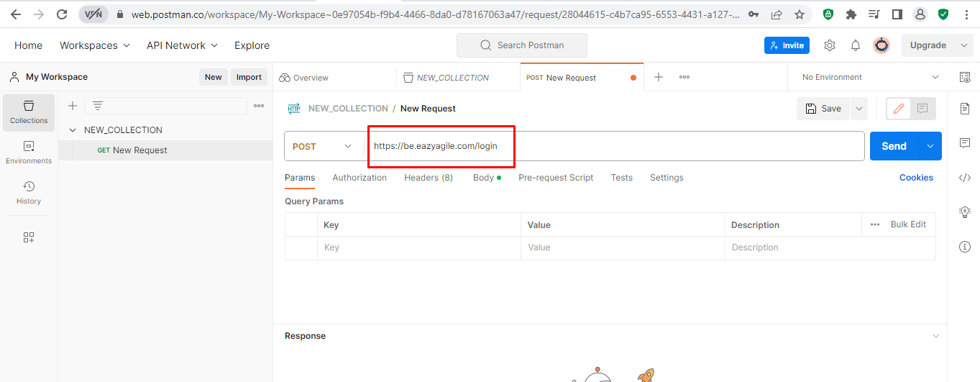980x382 pixels.
Task: Click the notifications bell icon
Action: pos(856,45)
